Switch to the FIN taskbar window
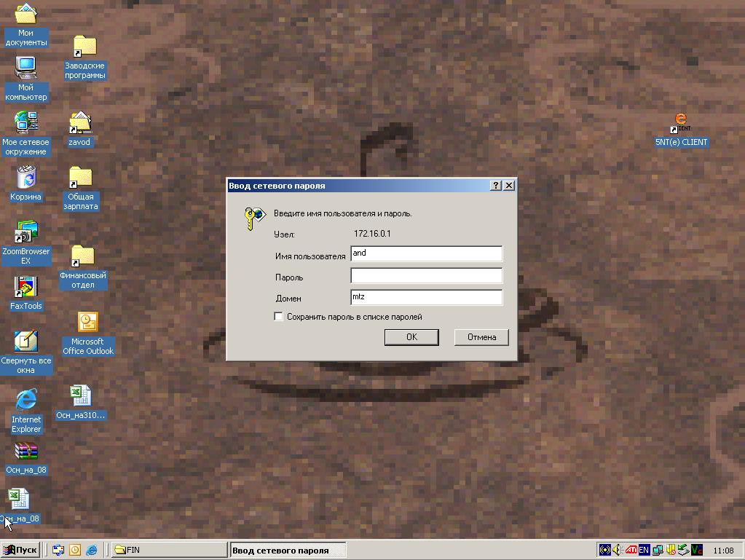Image resolution: width=745 pixels, height=560 pixels. (x=169, y=550)
